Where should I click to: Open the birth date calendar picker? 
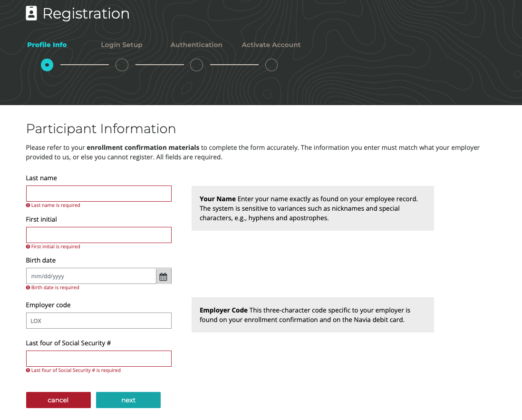click(163, 276)
